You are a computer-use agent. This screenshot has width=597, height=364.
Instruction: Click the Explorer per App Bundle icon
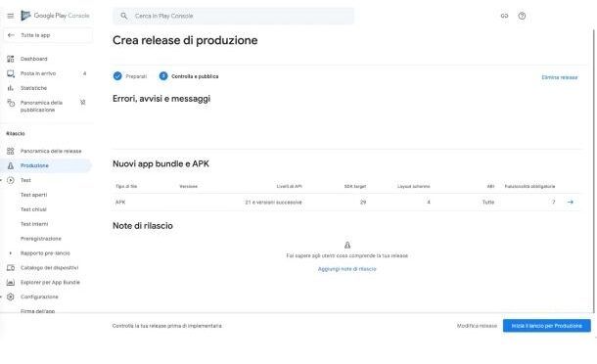pos(11,283)
